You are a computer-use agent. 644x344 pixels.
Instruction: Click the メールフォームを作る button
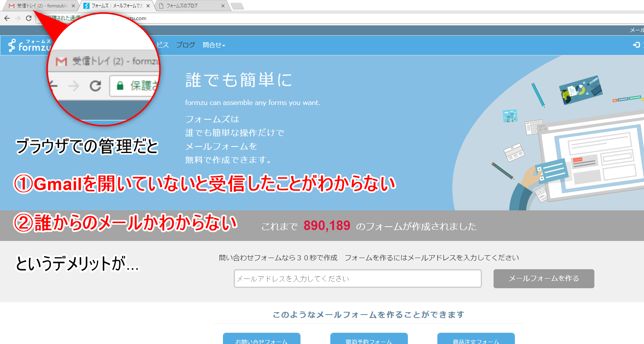click(544, 279)
